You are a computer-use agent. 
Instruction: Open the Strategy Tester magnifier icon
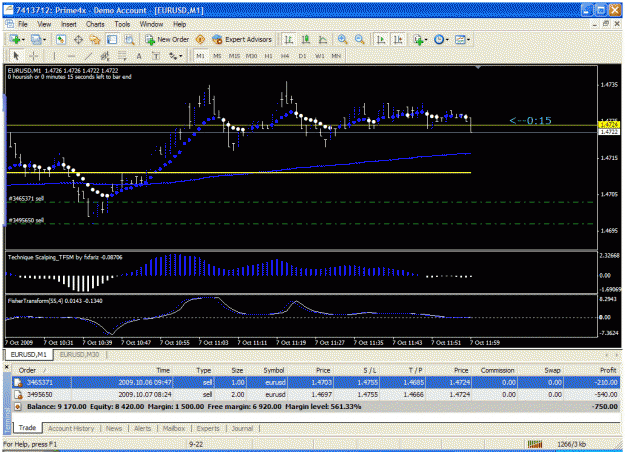click(129, 39)
